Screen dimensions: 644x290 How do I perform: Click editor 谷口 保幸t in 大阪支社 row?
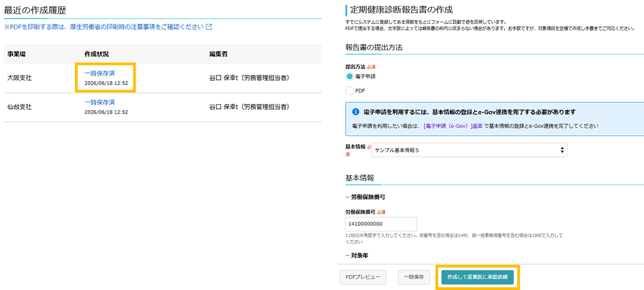pyautogui.click(x=250, y=78)
